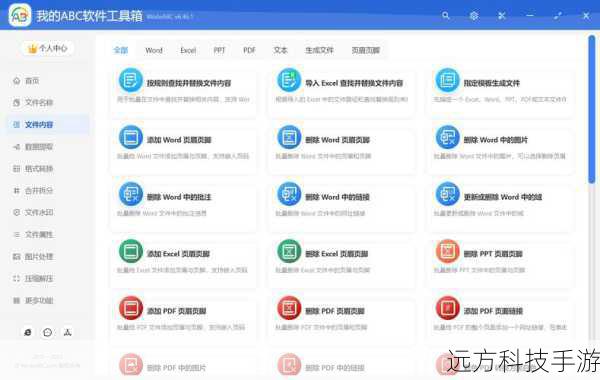The width and height of the screenshot is (600, 380).
Task: Open the 按规则查找并替换文件内容 tool icon
Action: pyautogui.click(x=131, y=80)
